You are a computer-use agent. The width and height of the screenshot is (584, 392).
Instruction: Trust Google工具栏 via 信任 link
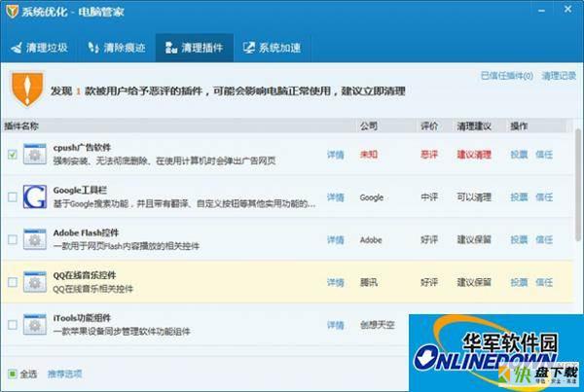(544, 196)
